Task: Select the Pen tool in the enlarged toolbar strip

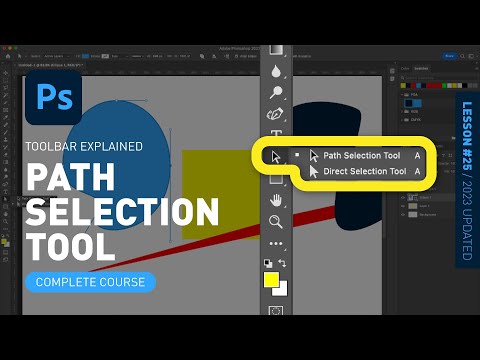Action: click(x=275, y=114)
